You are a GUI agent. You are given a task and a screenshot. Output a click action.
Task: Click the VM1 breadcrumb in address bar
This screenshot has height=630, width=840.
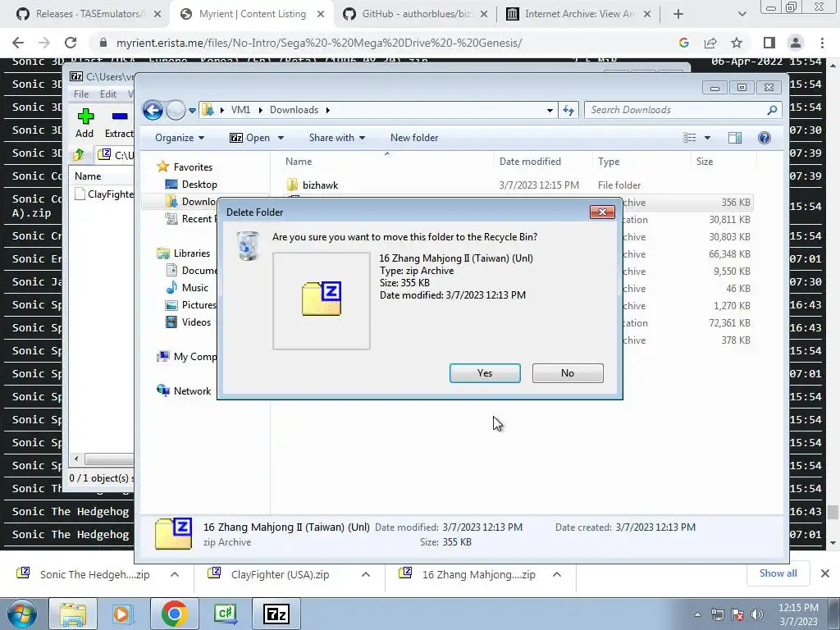(x=240, y=110)
